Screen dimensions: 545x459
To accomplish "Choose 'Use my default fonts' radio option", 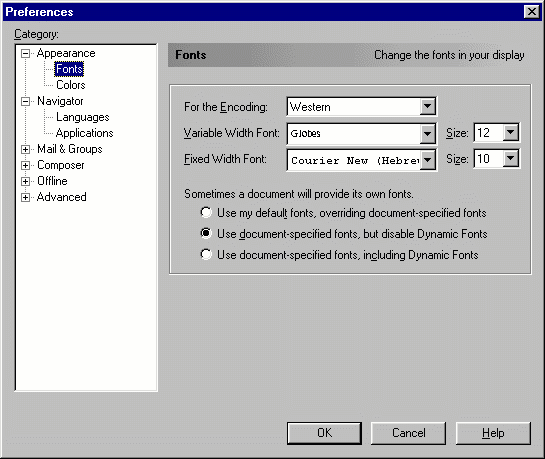I will (x=206, y=212).
